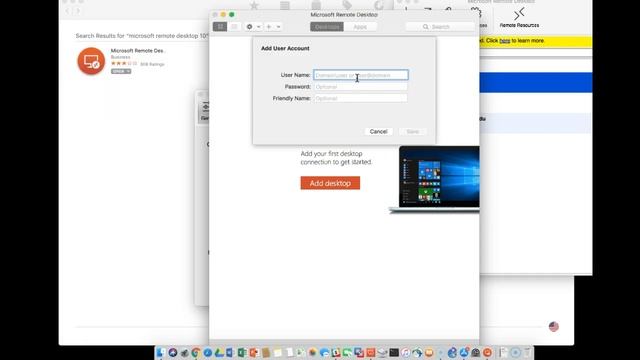Switch to grid view in Remote Desktop toolbar
Image resolution: width=640 pixels, height=360 pixels.
coord(220,27)
